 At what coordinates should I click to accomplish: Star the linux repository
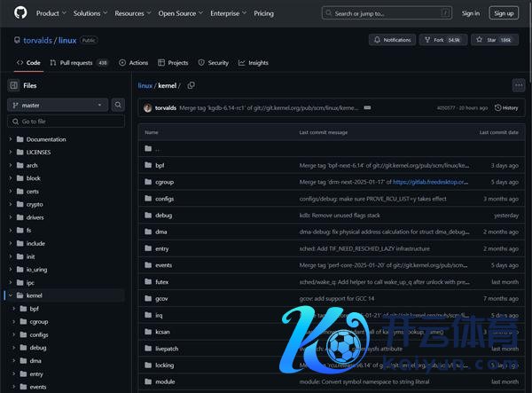[x=495, y=40]
